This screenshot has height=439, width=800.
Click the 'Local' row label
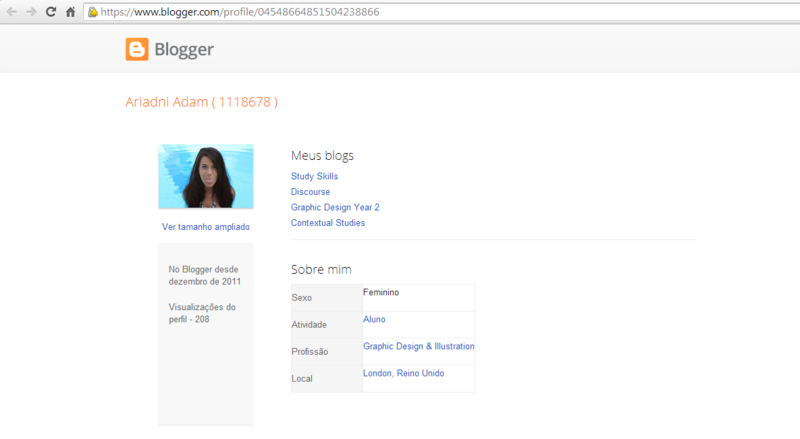tap(302, 379)
